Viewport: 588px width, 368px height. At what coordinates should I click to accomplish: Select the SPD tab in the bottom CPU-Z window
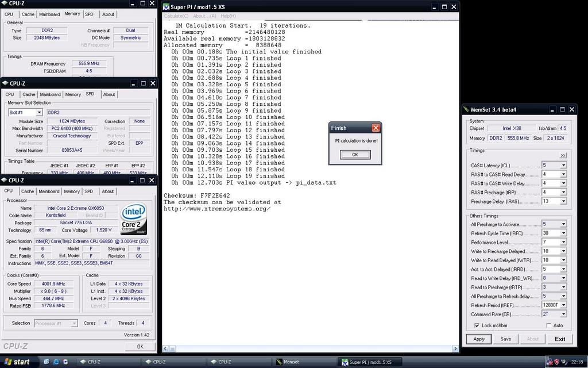click(x=89, y=191)
